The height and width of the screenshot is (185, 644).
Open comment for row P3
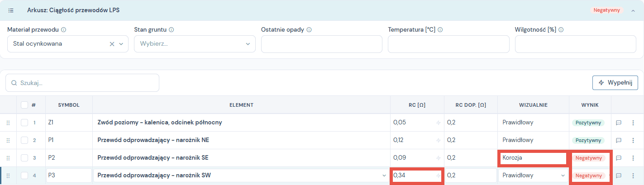click(x=619, y=176)
